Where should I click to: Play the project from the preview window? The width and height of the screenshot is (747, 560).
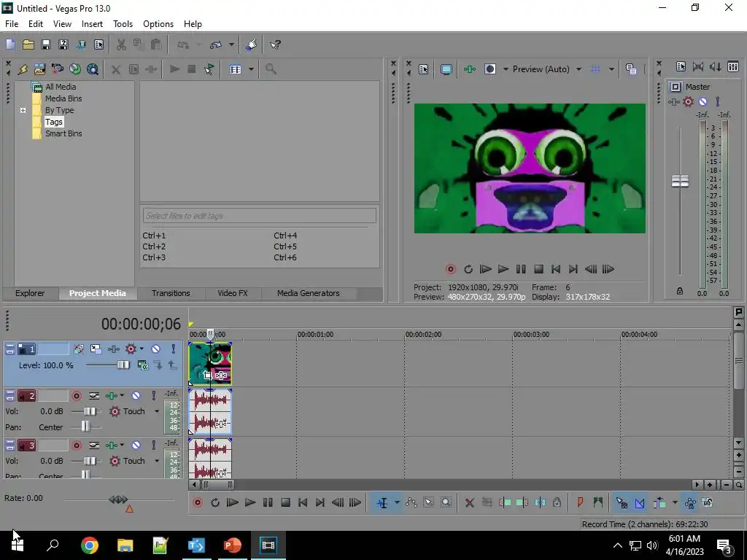[x=503, y=269]
